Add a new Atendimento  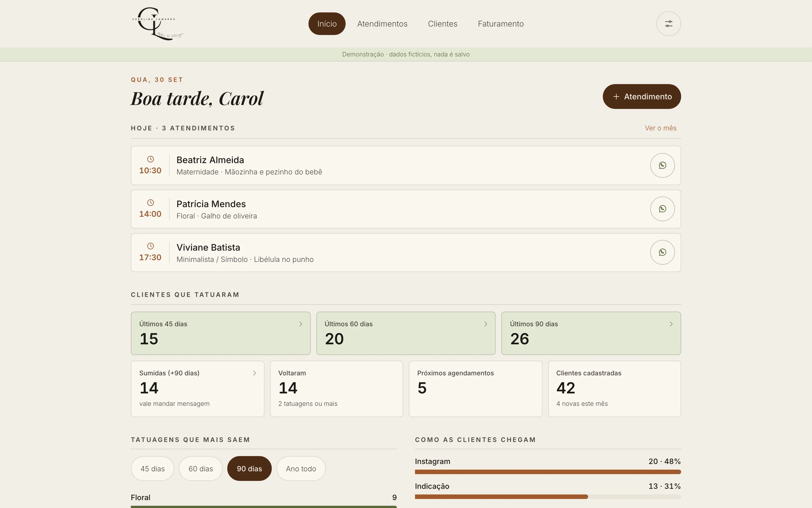tap(641, 97)
